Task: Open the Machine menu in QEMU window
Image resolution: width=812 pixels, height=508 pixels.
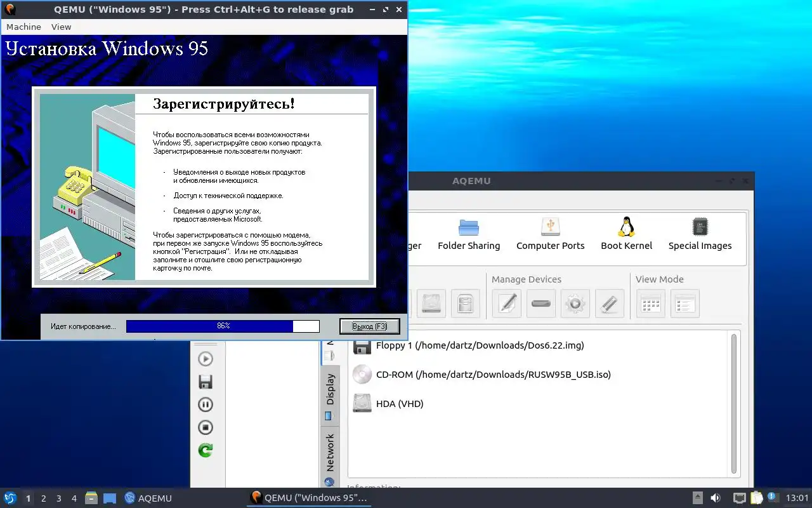Action: coord(23,27)
